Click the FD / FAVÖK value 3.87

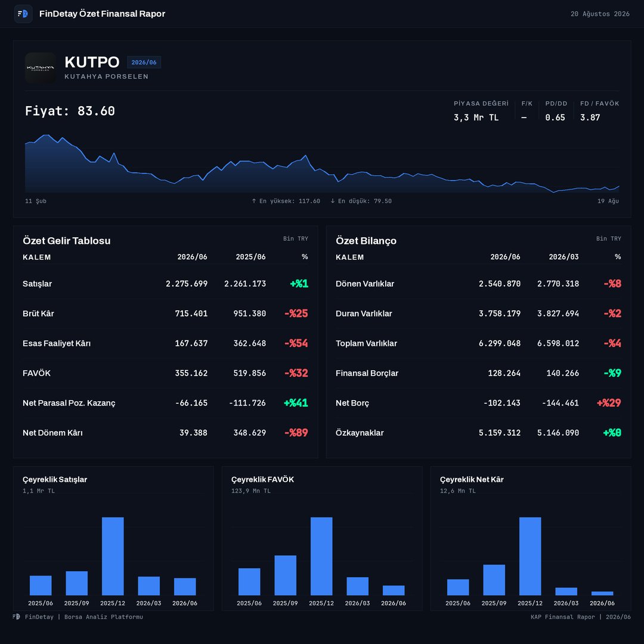pyautogui.click(x=590, y=117)
